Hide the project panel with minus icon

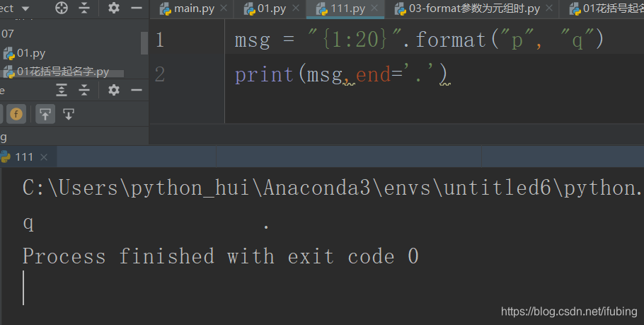click(137, 8)
